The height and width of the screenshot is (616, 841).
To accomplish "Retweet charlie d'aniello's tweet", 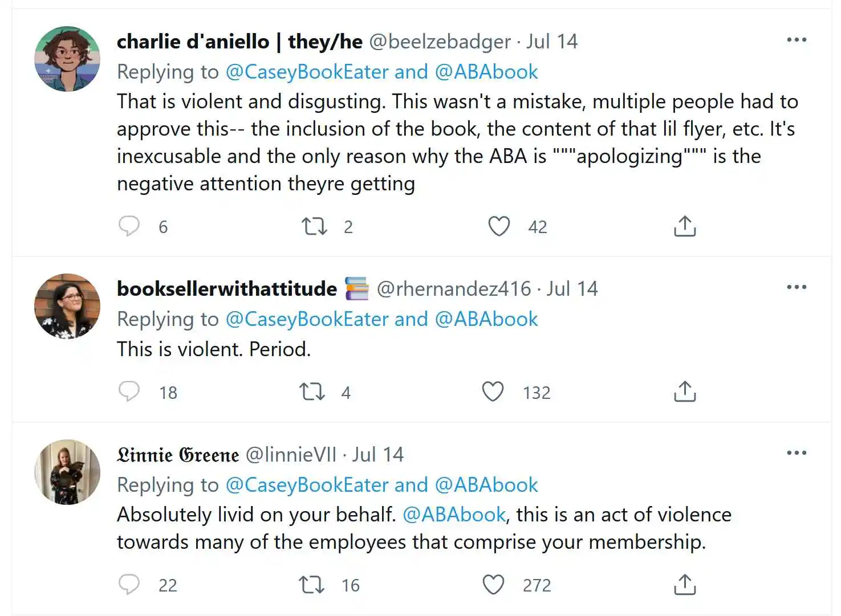I will pyautogui.click(x=314, y=226).
